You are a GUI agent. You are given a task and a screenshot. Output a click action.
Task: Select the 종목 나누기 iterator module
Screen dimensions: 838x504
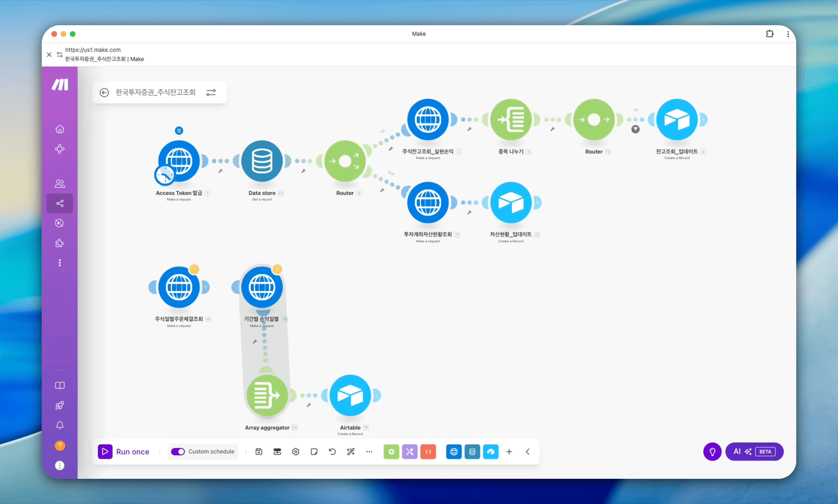[511, 119]
